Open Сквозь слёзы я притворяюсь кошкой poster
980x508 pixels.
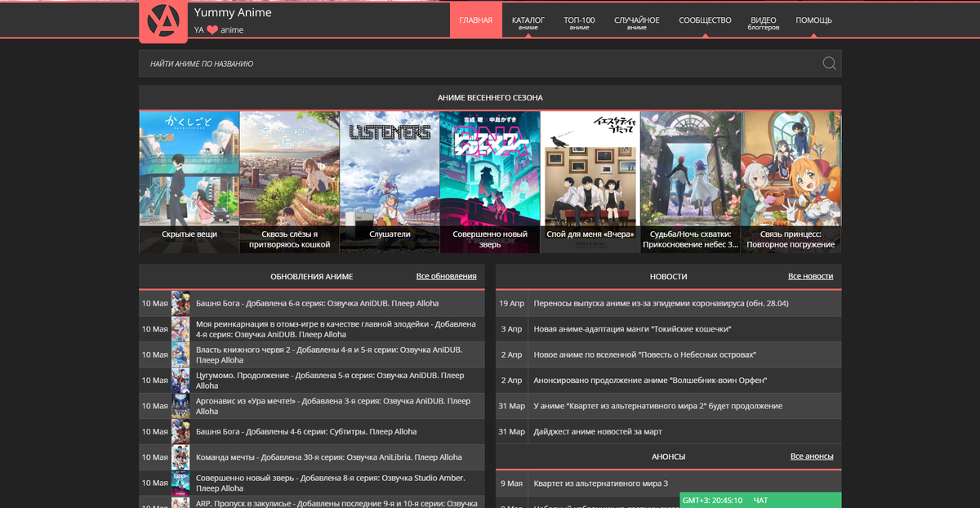(290, 182)
